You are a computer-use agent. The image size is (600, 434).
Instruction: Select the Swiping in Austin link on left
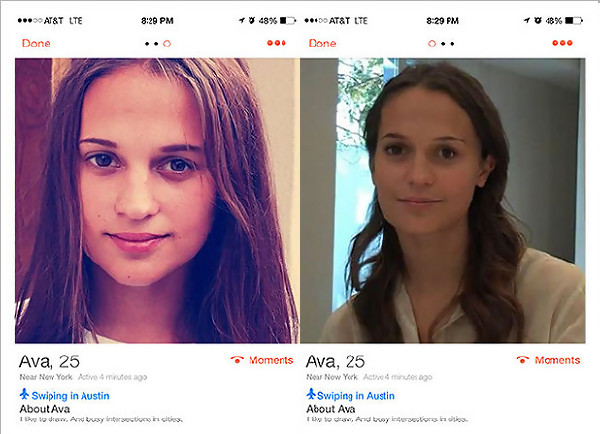(x=70, y=396)
